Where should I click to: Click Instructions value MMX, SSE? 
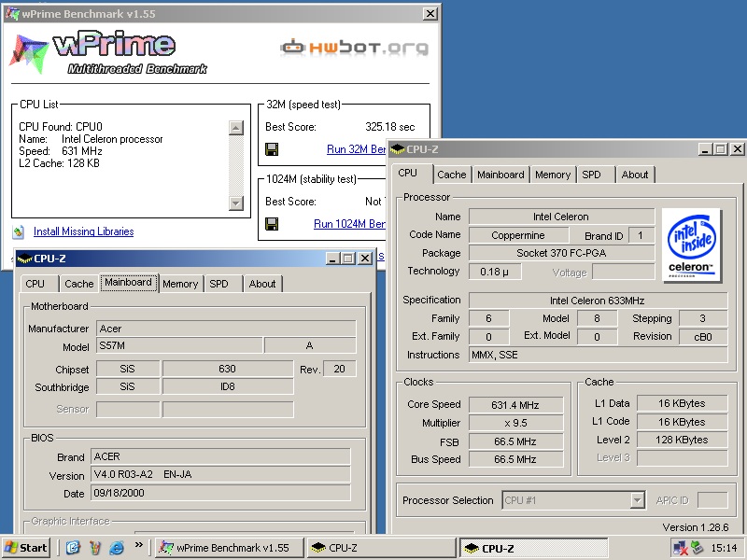[x=598, y=355]
